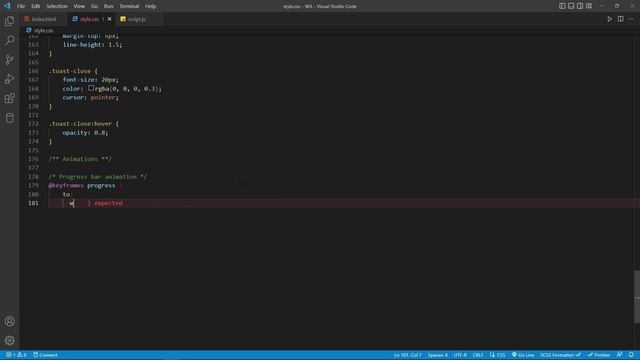Open the Search view in activity bar

coord(9,40)
